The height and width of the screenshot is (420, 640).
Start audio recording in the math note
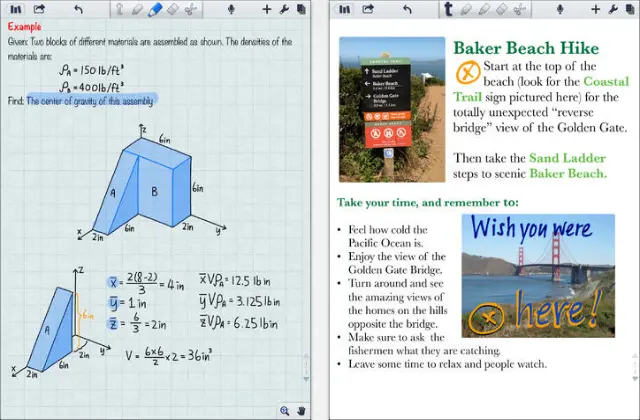(x=231, y=9)
